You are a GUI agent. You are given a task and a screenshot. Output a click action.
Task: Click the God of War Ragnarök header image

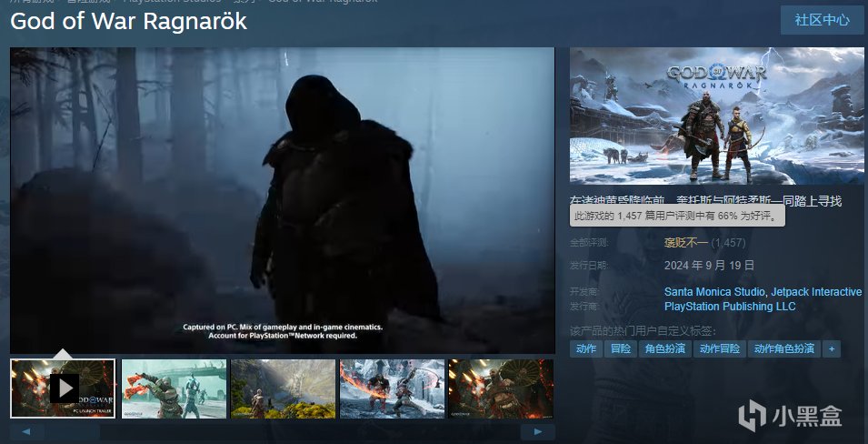click(x=717, y=116)
